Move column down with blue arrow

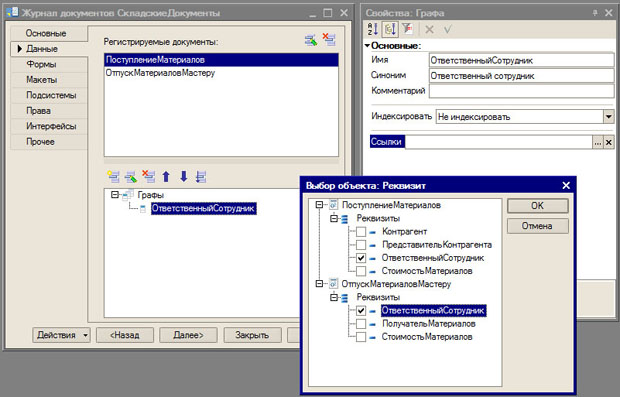[x=183, y=176]
